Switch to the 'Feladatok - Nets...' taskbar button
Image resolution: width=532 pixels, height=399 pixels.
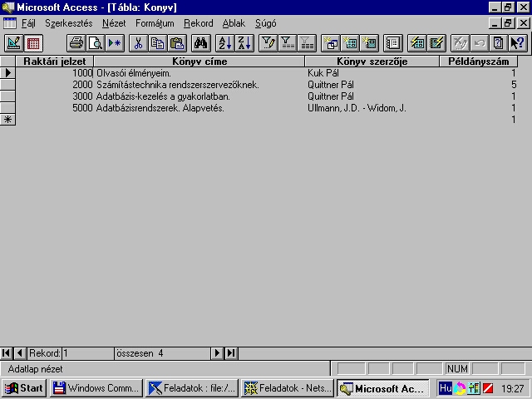click(x=288, y=388)
